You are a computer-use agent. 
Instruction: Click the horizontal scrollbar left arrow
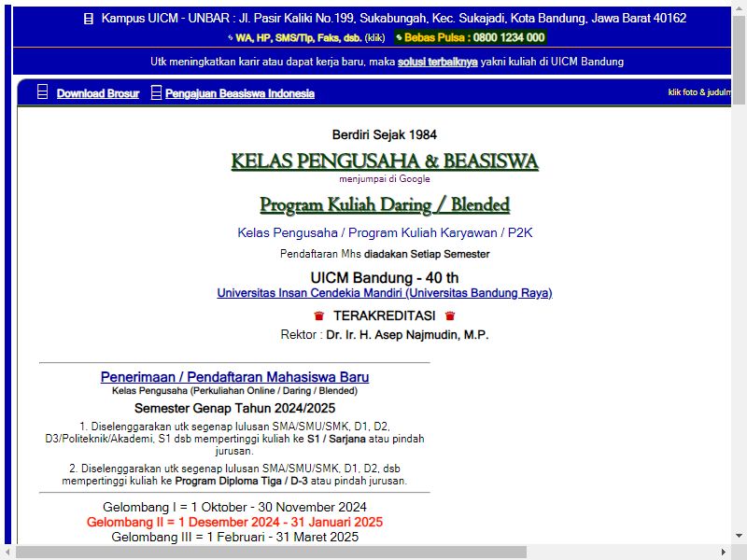7,552
